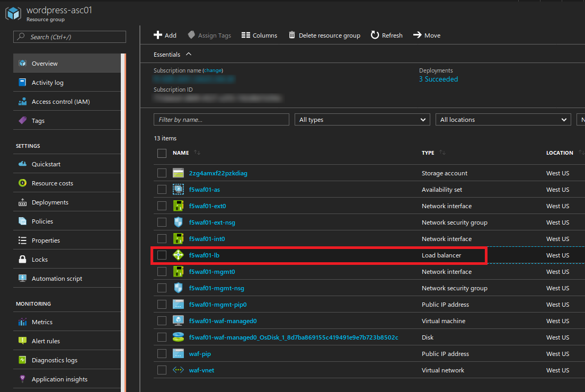Image resolution: width=585 pixels, height=392 pixels.
Task: Click the Metrics chart icon in sidebar
Action: [x=22, y=322]
